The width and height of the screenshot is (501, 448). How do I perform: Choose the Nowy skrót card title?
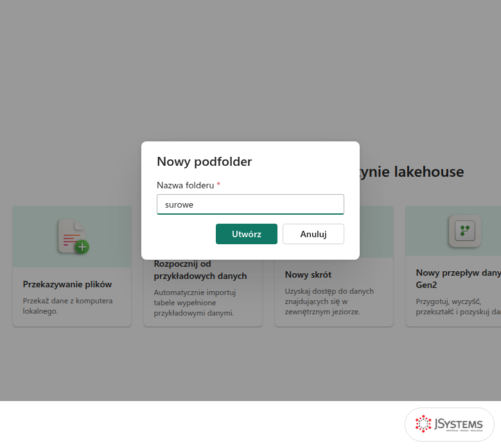click(308, 274)
